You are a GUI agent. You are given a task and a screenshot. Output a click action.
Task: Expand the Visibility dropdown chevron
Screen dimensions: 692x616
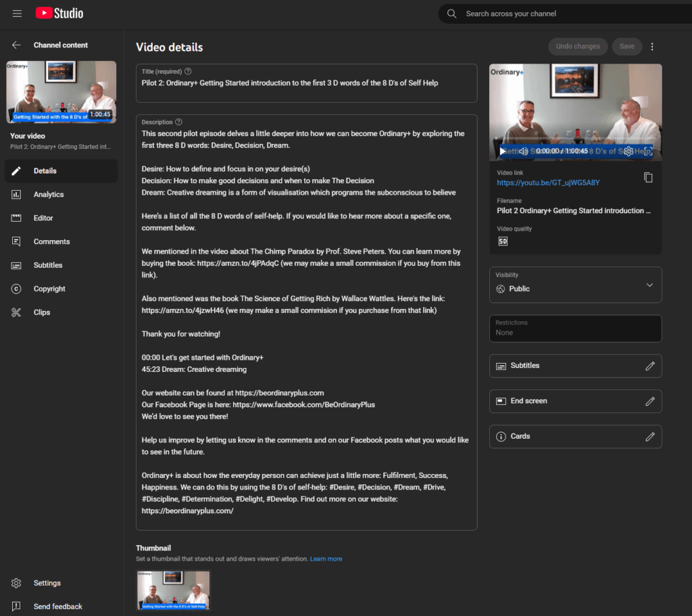point(649,285)
